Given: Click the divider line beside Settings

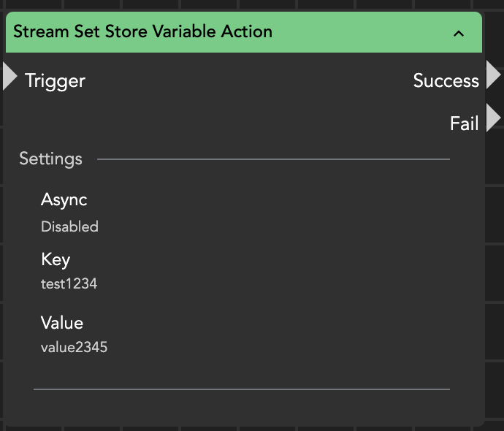Looking at the screenshot, I should (x=273, y=159).
